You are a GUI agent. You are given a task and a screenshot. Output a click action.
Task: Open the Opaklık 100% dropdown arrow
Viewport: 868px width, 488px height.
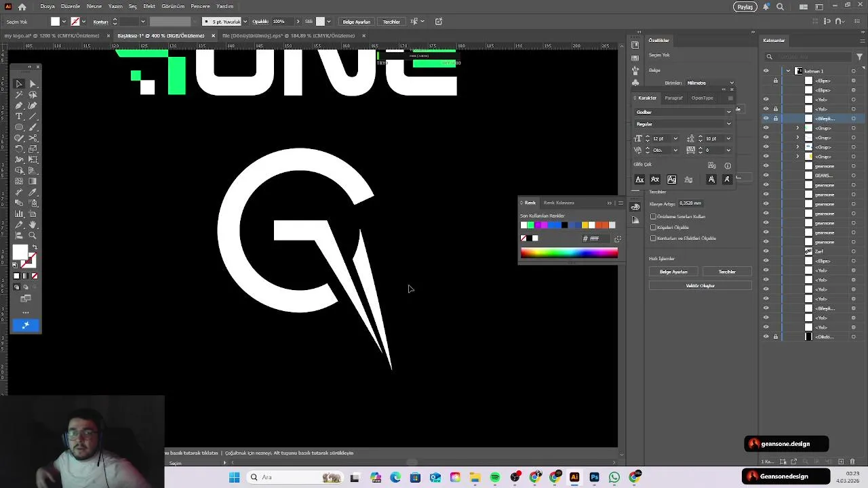[297, 22]
